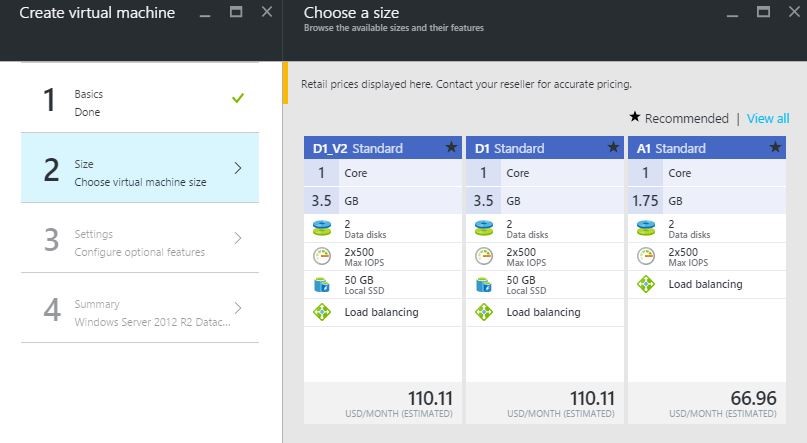Screen dimensions: 807x443
Task: Select step 4 Summary label
Action: pos(97,304)
